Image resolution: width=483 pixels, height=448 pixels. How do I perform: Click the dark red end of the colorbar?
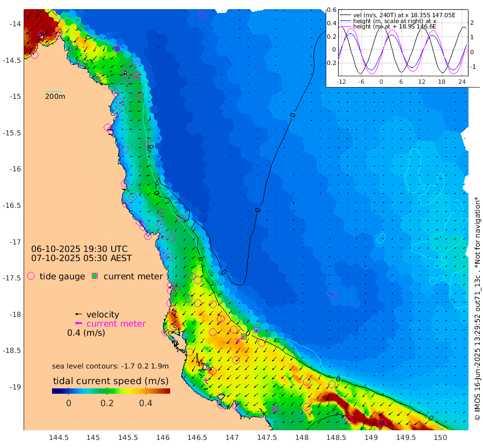(x=167, y=391)
